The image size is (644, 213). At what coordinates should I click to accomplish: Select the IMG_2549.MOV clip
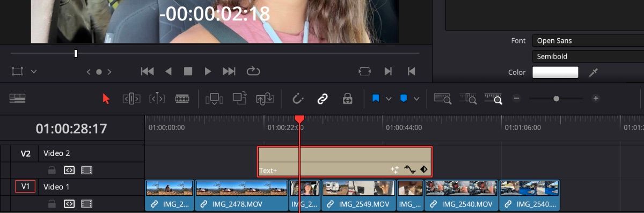pos(358,195)
